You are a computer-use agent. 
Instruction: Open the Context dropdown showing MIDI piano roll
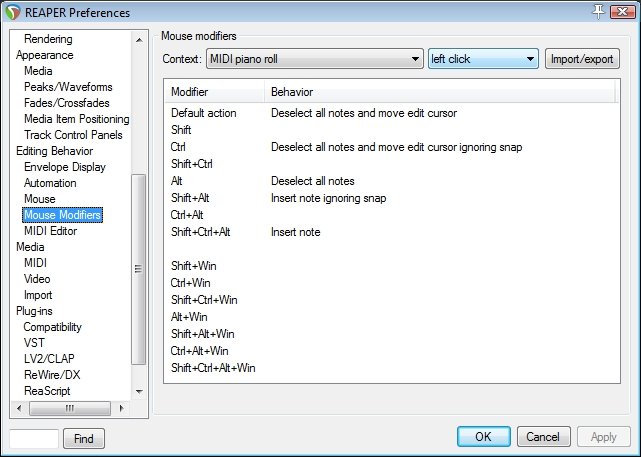tap(315, 59)
